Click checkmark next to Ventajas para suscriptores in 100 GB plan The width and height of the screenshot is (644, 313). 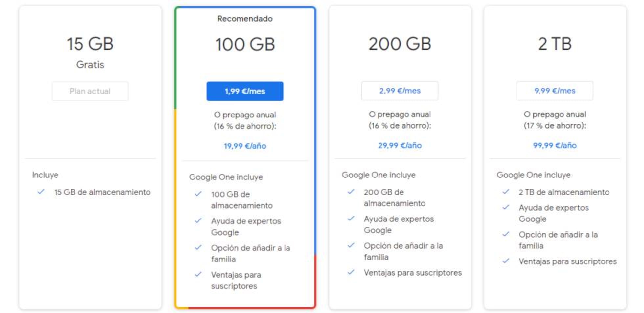pyautogui.click(x=198, y=275)
